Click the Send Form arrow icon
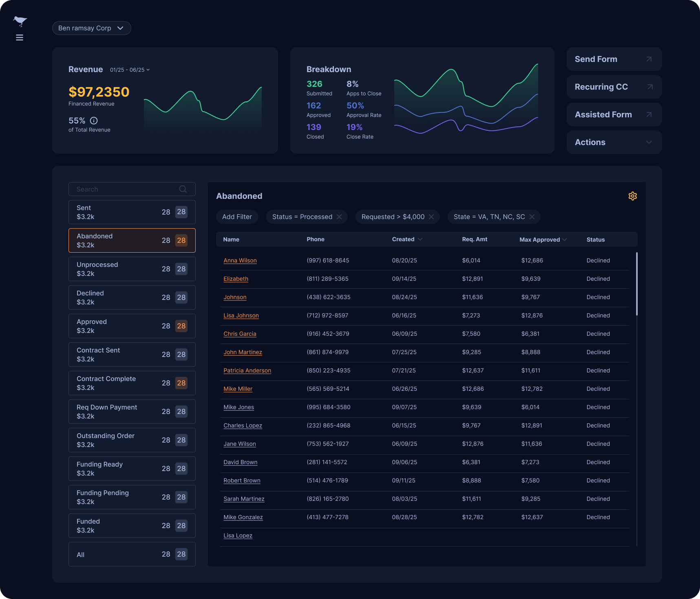The image size is (700, 599). [x=649, y=59]
